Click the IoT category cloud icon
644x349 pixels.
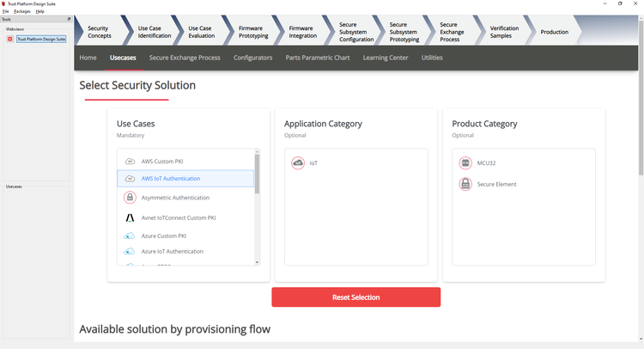pos(298,163)
